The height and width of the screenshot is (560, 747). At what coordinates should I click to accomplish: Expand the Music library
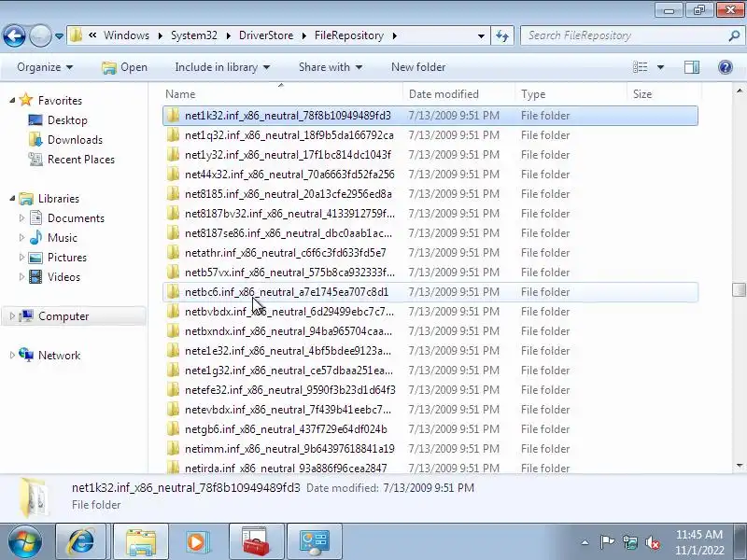point(21,237)
